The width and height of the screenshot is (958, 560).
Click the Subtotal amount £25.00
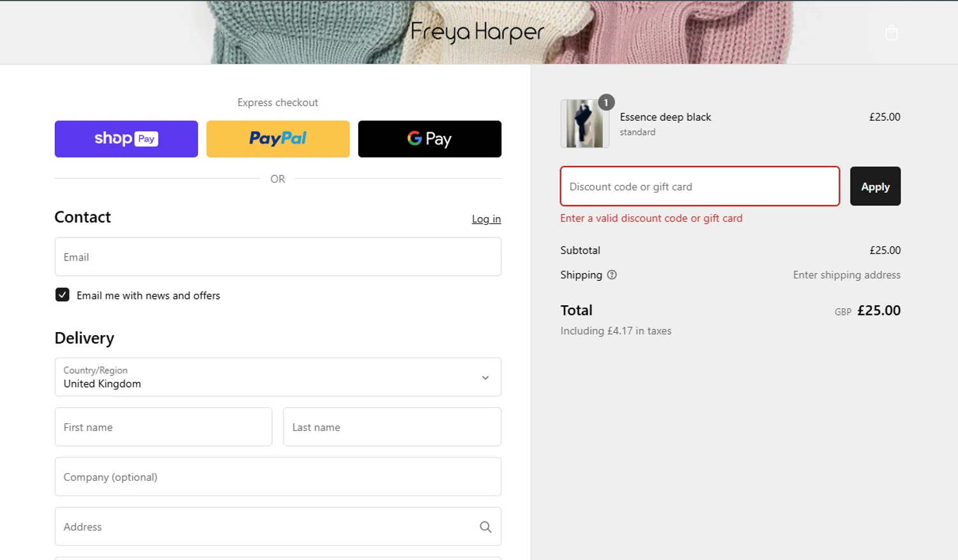pyautogui.click(x=885, y=250)
